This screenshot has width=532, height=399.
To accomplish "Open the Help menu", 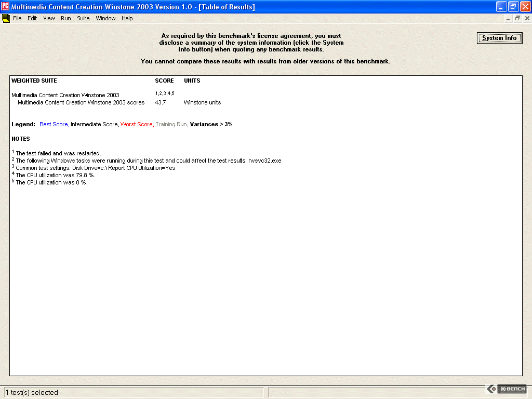I will 127,18.
